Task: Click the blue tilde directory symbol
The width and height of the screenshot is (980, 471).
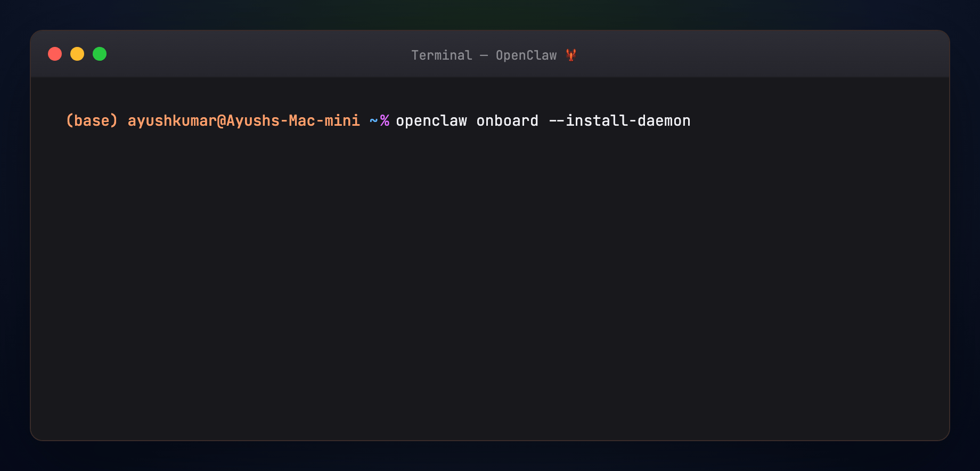Action: (x=373, y=121)
